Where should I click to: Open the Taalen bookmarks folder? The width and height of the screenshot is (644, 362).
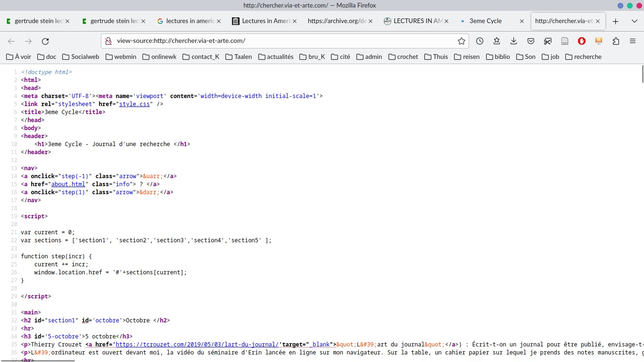[239, 57]
